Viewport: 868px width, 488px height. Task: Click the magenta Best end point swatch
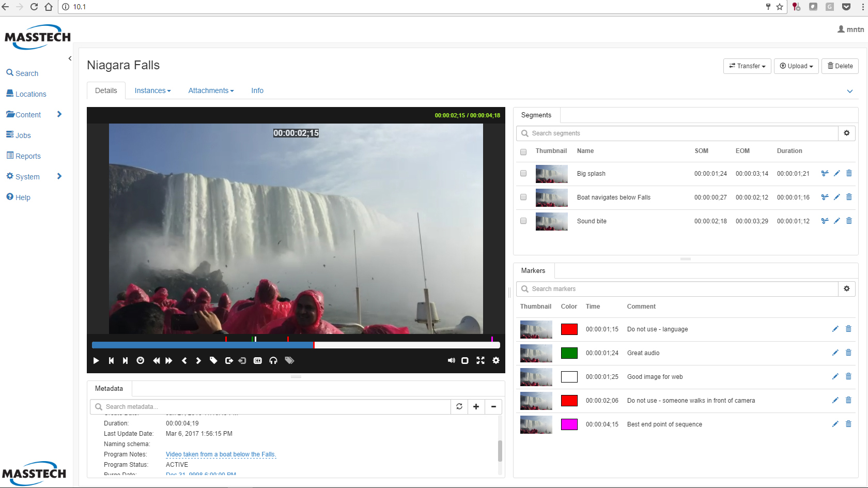(569, 424)
